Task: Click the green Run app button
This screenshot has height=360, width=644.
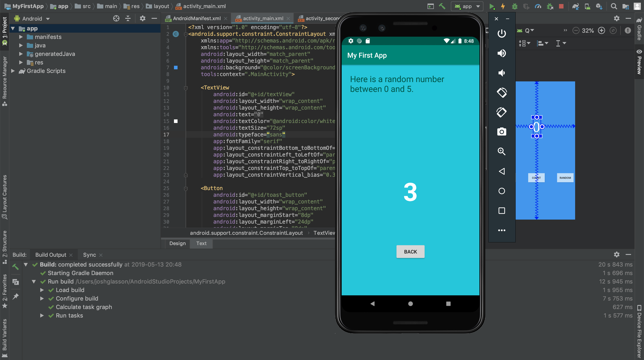Action: point(491,6)
